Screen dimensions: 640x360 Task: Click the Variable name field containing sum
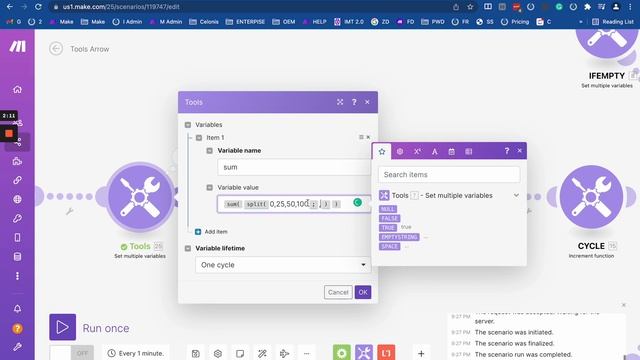294,167
